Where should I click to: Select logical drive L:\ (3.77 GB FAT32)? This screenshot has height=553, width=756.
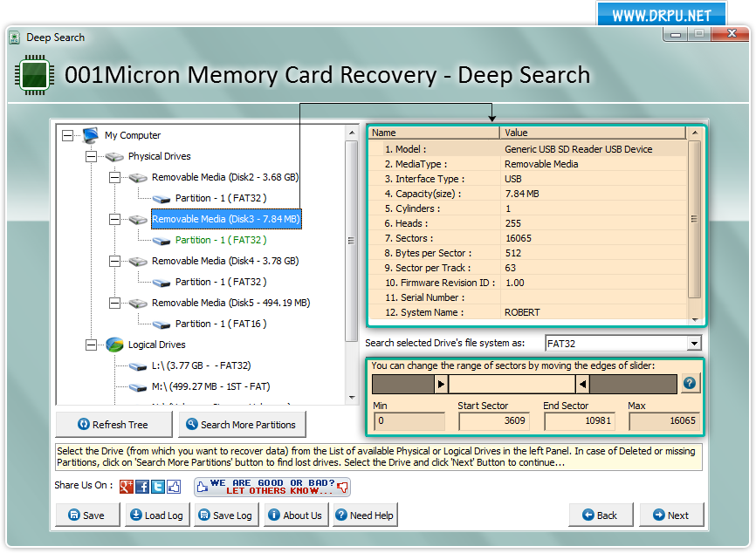tap(201, 365)
